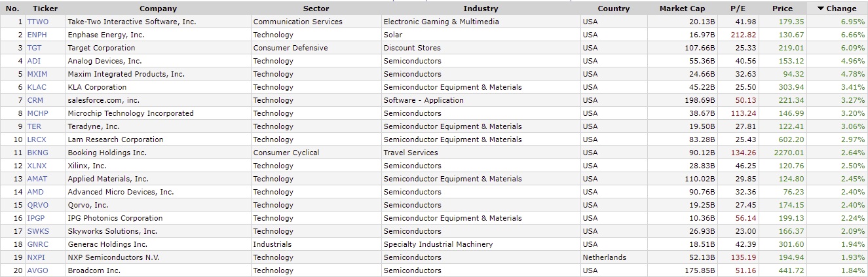This screenshot has width=868, height=277.
Task: Select the salesforce.com, inc. row
Action: point(434,100)
